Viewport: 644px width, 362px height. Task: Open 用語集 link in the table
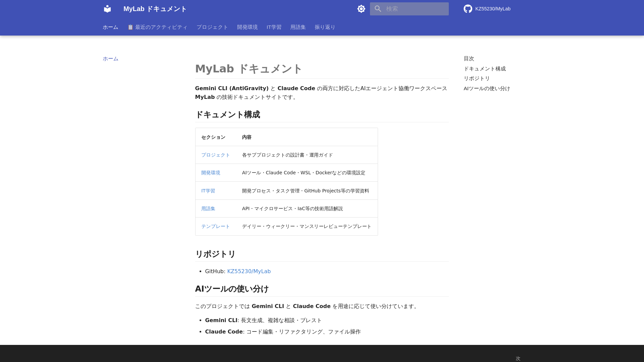(208, 208)
